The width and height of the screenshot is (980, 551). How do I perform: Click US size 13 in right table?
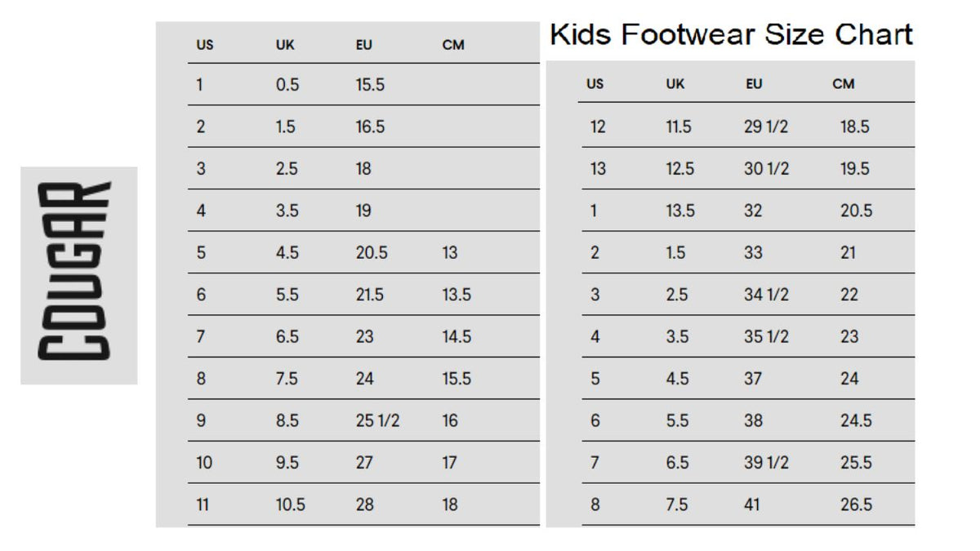point(598,169)
